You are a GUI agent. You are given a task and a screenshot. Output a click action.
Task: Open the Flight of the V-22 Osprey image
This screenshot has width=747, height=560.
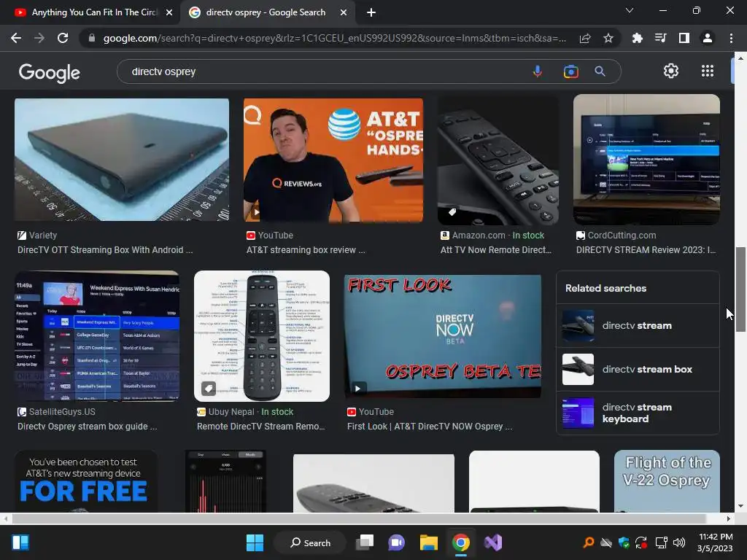coord(667,481)
